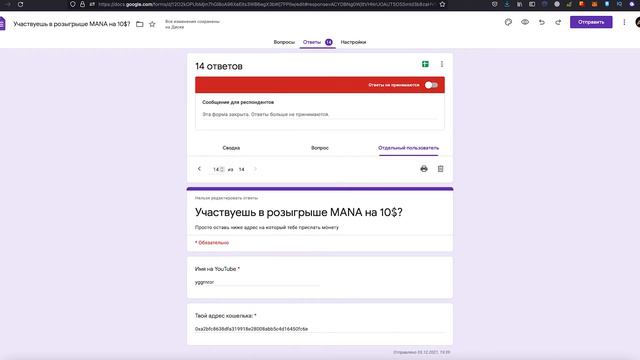Screen dimensions: 640x360
Task: Create Google Sheets spreadsheet from responses
Action: click(425, 64)
